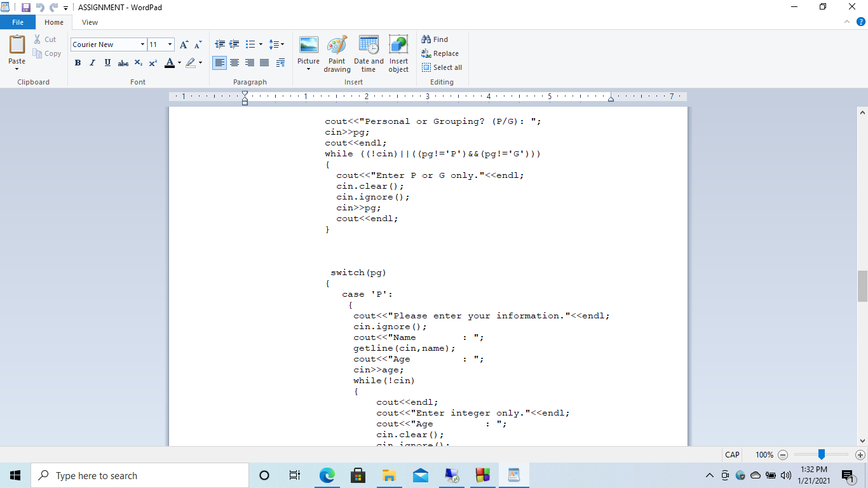Open the bullet list style dropdown
The image size is (868, 488).
(261, 44)
